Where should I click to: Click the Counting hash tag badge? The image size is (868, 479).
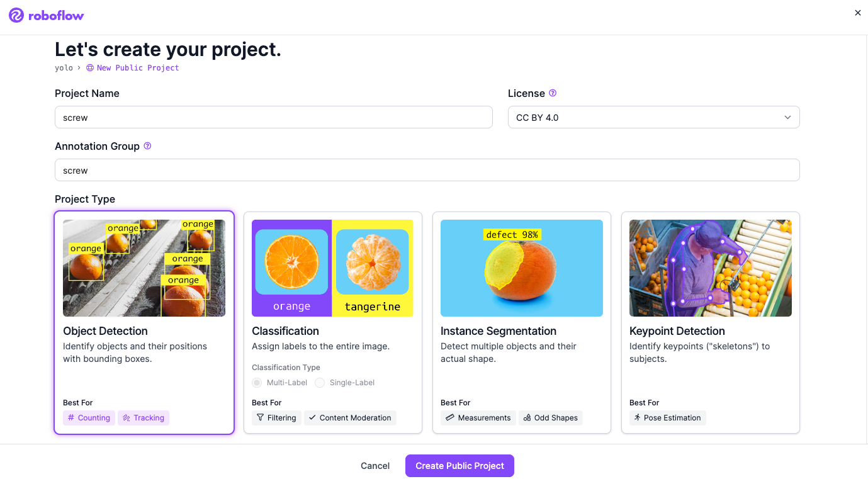[x=89, y=418]
